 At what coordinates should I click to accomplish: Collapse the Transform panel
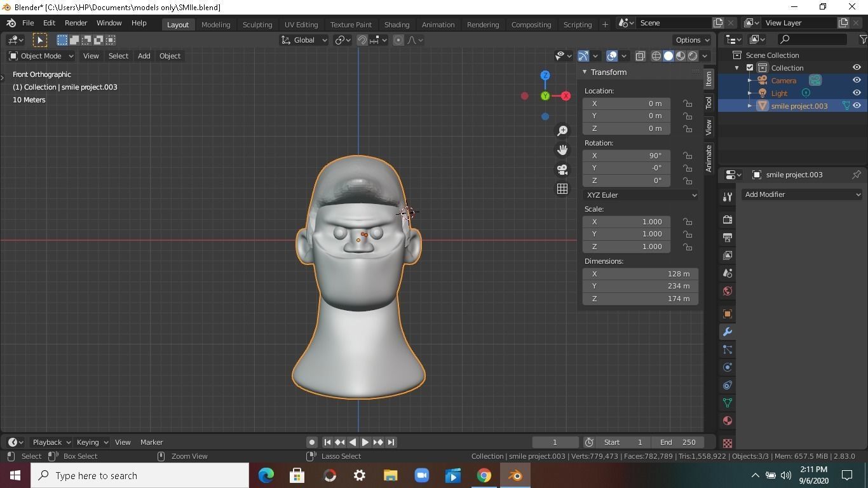tap(585, 72)
